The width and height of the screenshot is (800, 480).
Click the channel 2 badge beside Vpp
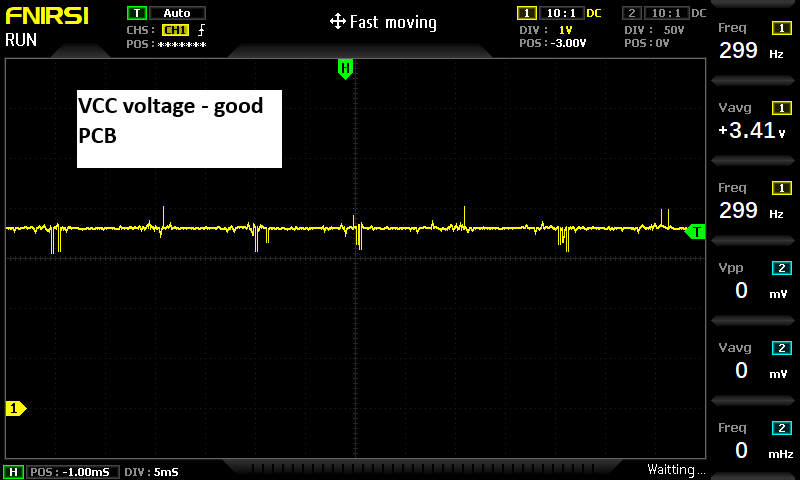782,268
